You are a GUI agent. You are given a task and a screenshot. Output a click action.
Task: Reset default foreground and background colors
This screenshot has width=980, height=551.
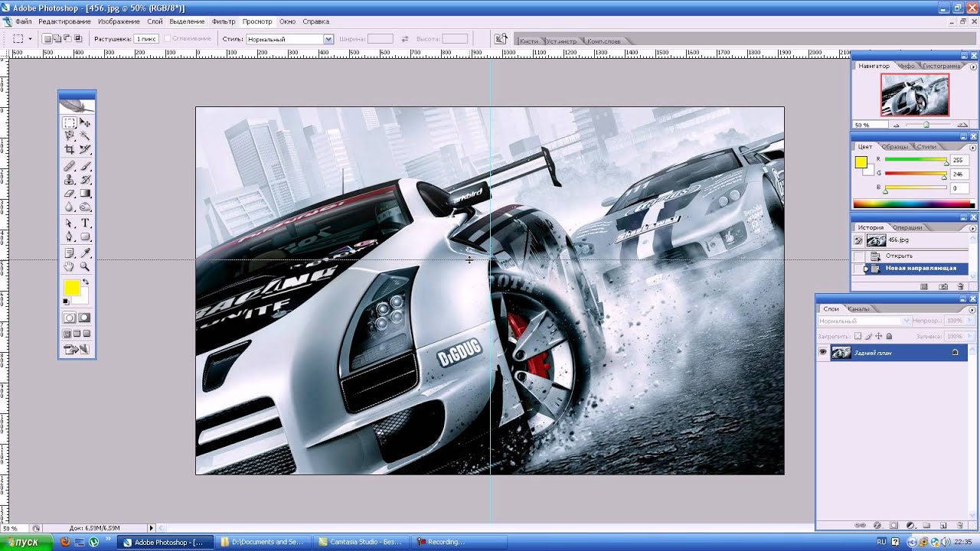(66, 302)
